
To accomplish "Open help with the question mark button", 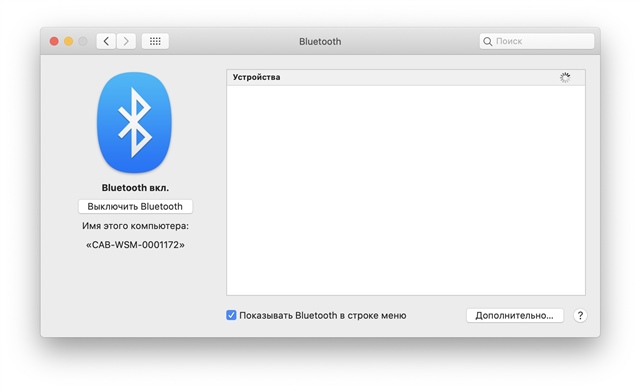I will (580, 315).
